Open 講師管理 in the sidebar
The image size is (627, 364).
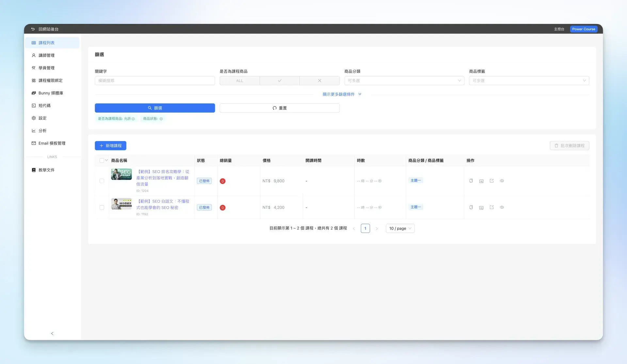tap(46, 55)
